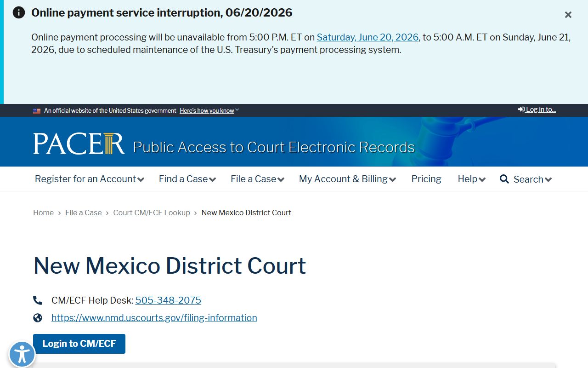Screen dimensions: 588x368
Task: Open File a Case menu
Action: 257,179
